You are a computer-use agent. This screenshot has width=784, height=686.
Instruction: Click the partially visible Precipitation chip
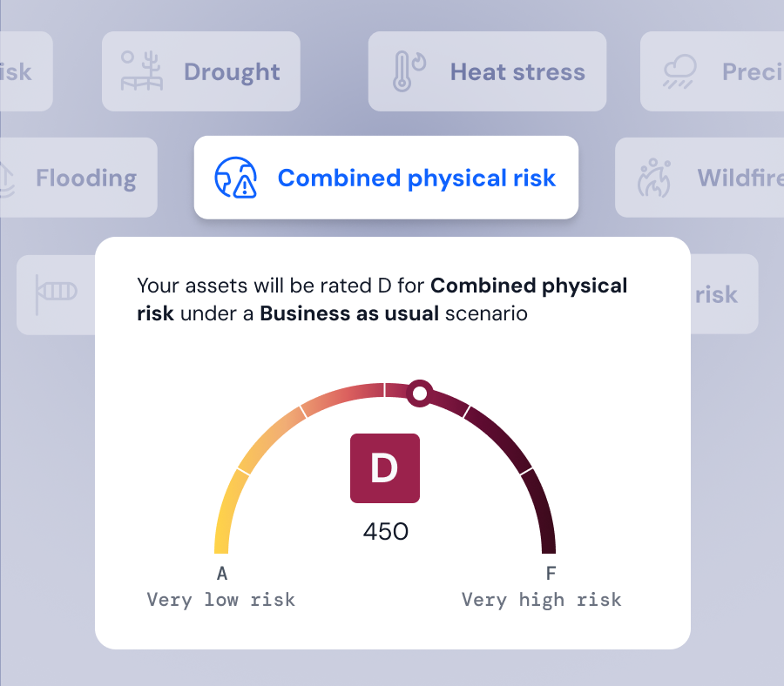(x=714, y=71)
